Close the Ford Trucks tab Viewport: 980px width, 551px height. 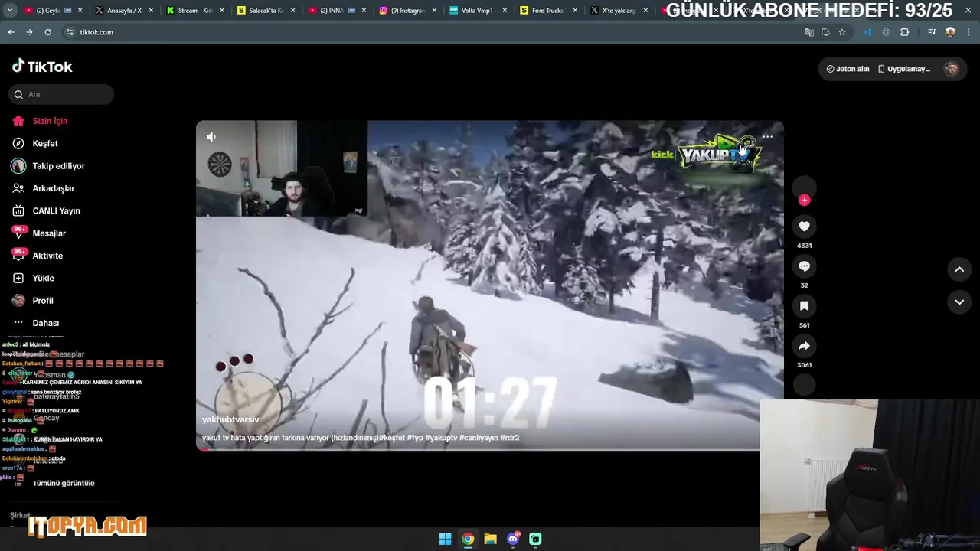tap(575, 11)
